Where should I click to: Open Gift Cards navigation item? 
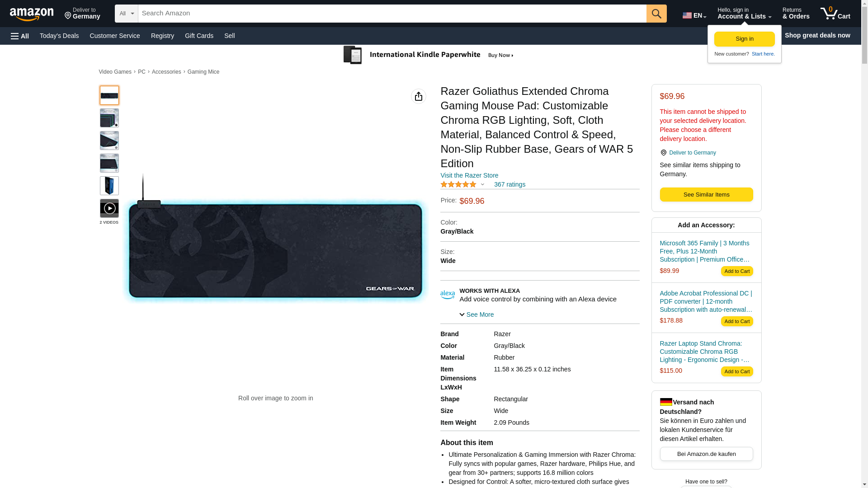pos(199,36)
